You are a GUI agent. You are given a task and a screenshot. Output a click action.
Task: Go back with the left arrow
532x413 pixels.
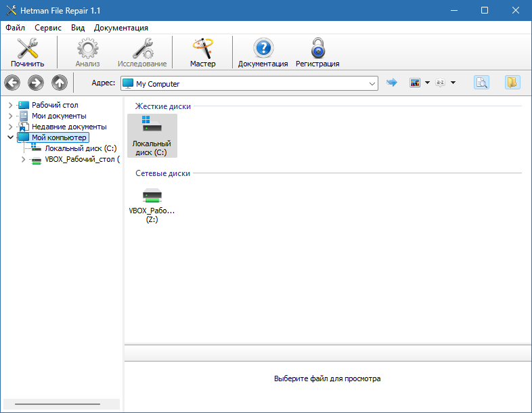tap(12, 83)
